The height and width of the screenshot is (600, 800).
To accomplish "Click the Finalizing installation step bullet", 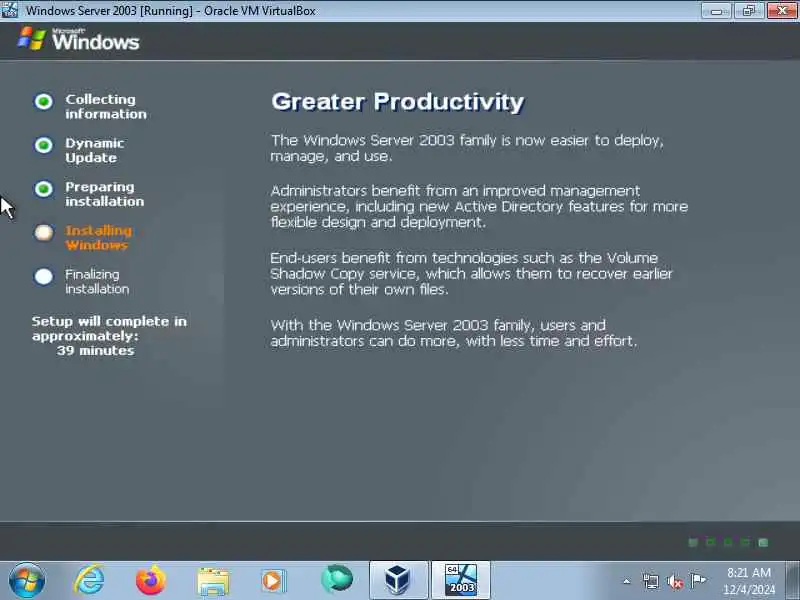I will click(x=43, y=277).
